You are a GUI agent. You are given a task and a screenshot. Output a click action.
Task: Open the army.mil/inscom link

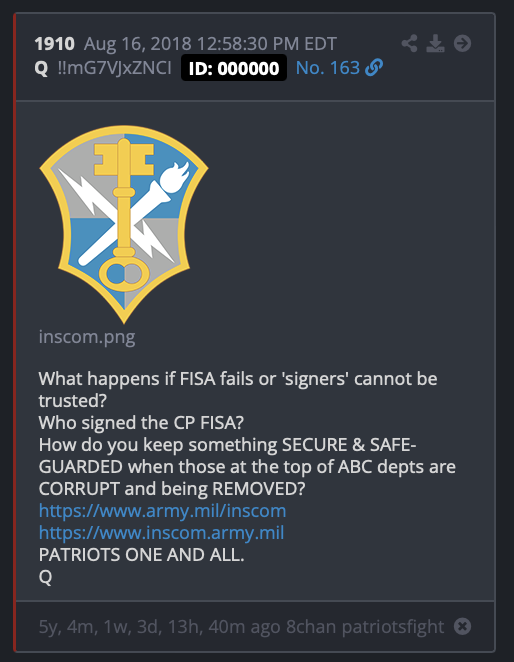pyautogui.click(x=163, y=511)
